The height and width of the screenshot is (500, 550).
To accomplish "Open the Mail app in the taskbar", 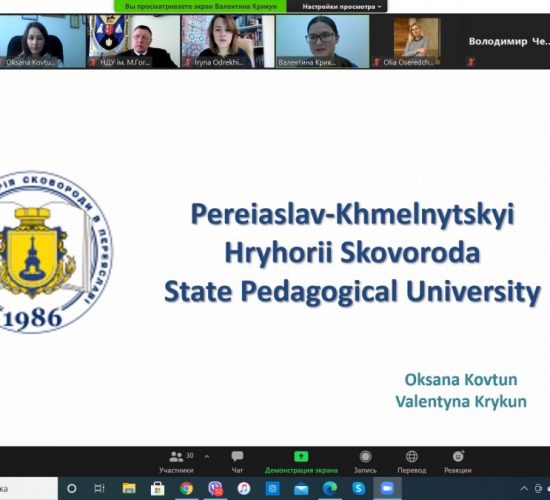I will pos(301,489).
